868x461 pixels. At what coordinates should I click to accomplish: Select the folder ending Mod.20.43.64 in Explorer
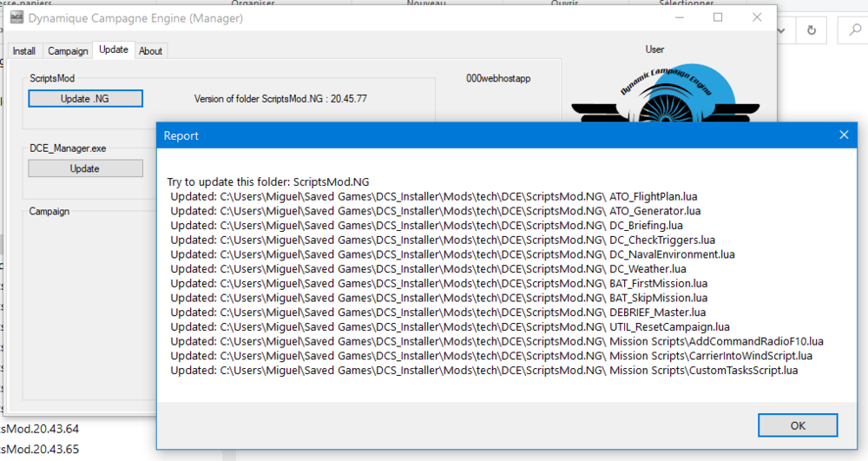[39, 429]
